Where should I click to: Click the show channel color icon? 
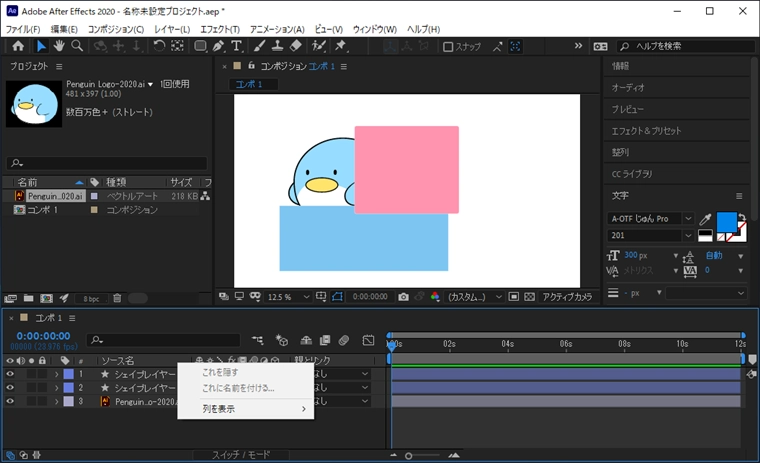tap(435, 297)
